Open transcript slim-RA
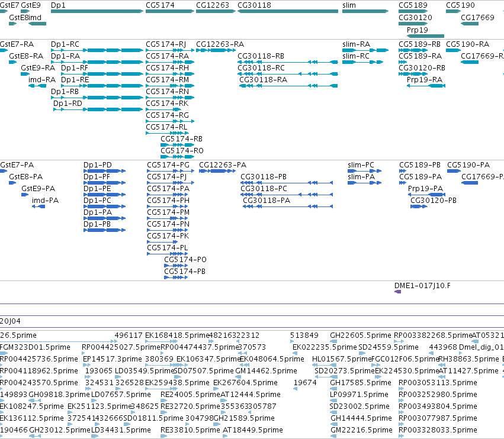The height and width of the screenshot is (439, 504). (x=365, y=50)
